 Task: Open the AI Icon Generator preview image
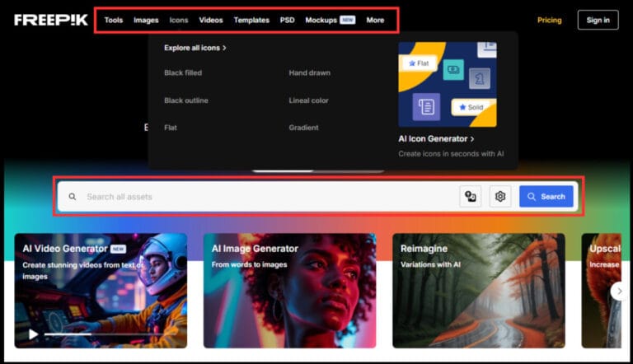[x=447, y=85]
